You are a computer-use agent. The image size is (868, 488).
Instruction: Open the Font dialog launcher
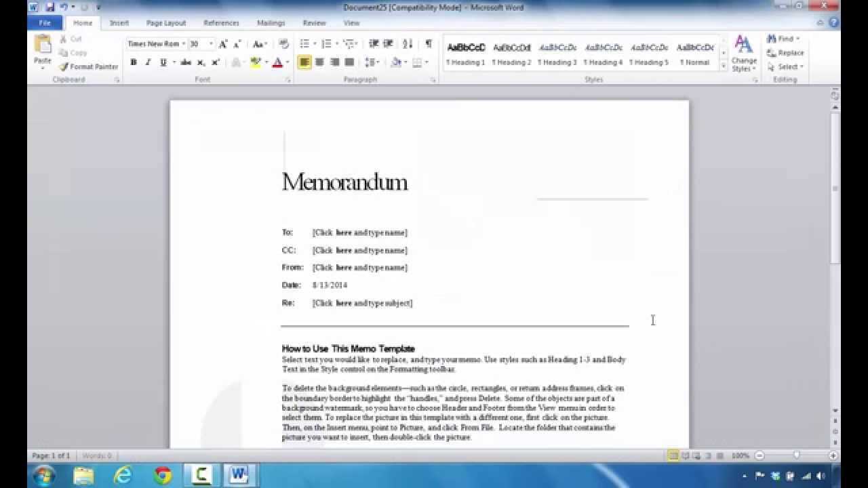(x=288, y=80)
